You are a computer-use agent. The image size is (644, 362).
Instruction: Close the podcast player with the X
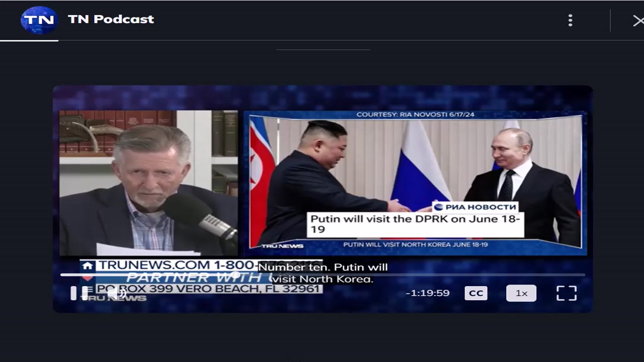[x=637, y=21]
